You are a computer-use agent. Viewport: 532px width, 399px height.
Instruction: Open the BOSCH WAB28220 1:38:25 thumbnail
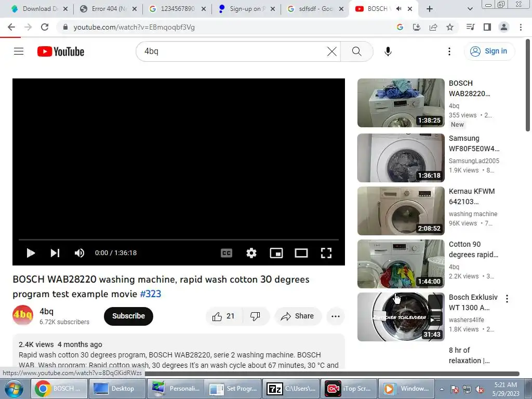pyautogui.click(x=401, y=103)
